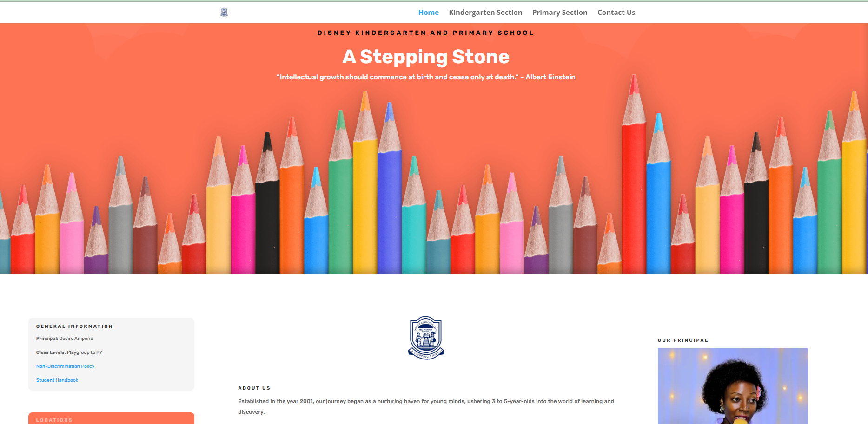Click the Class Levels: Playgroup to P7 text
The height and width of the screenshot is (424, 868).
click(69, 352)
